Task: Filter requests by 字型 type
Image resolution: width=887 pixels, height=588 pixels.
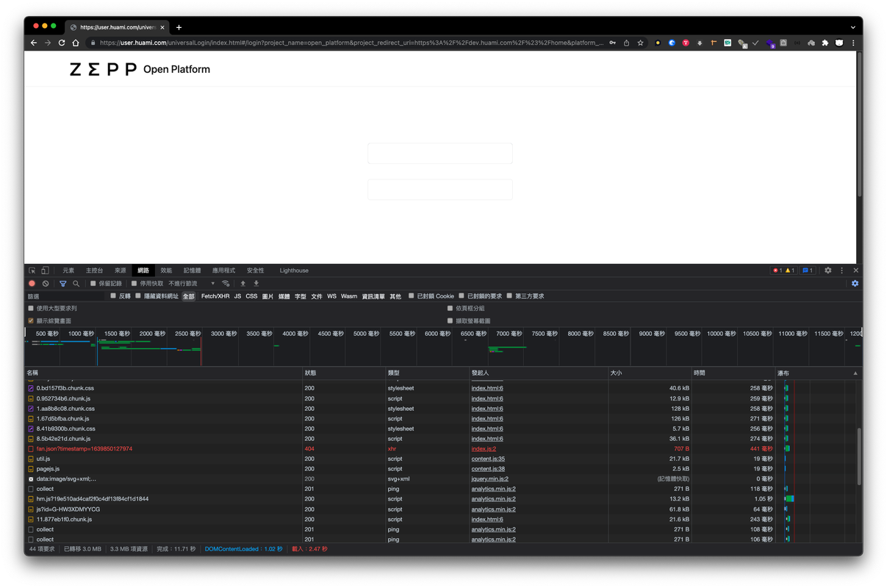Action: [x=301, y=296]
